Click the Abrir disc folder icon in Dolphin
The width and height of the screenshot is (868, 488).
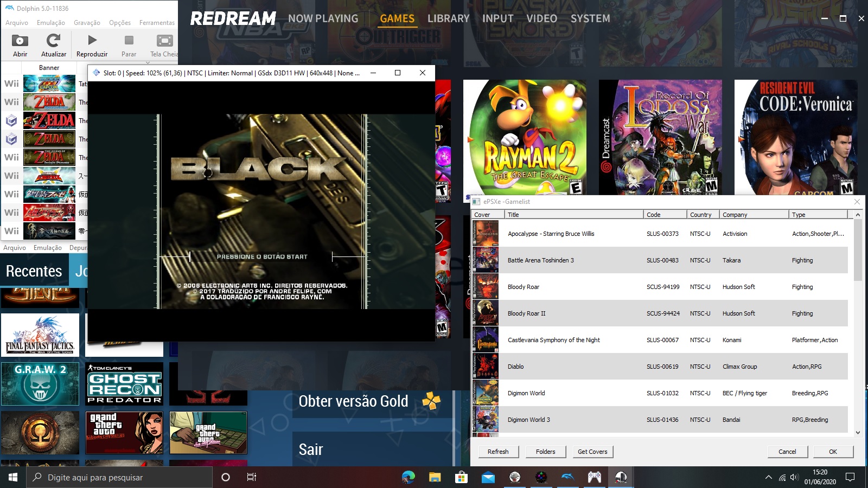click(x=20, y=41)
